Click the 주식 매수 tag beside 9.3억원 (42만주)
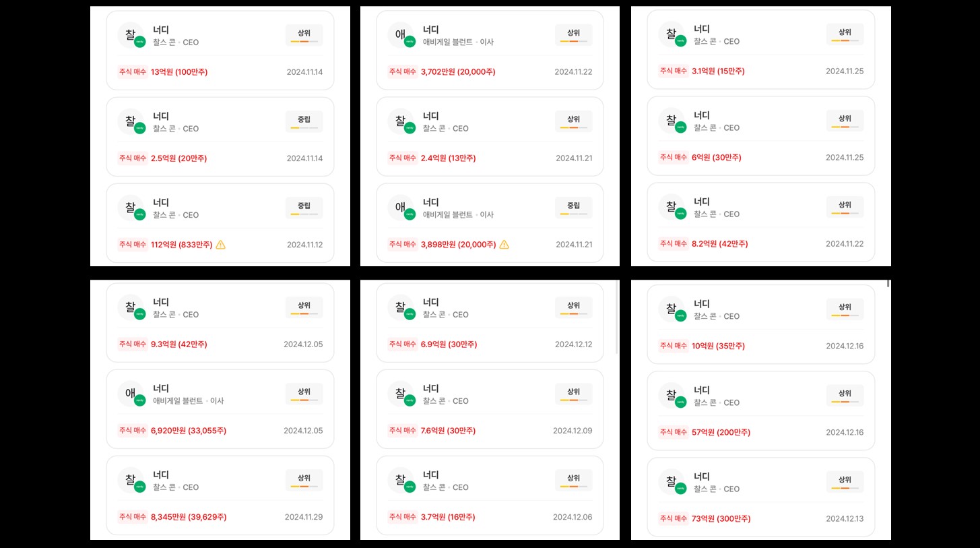 (x=133, y=344)
